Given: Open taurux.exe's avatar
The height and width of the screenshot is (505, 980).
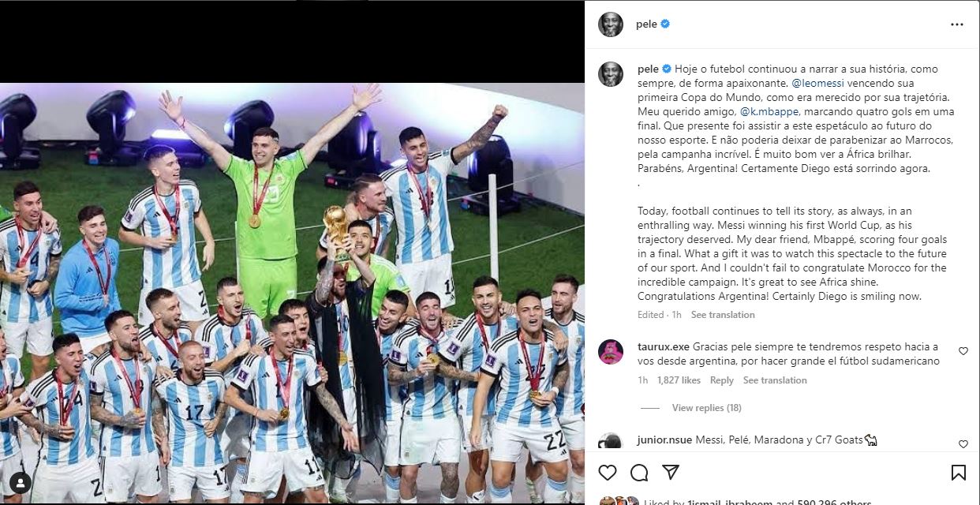Looking at the screenshot, I should (611, 351).
